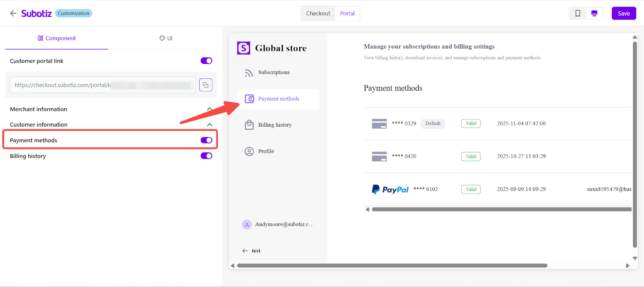644x287 pixels.
Task: Turn off the Payment methods toggle
Action: [206, 140]
